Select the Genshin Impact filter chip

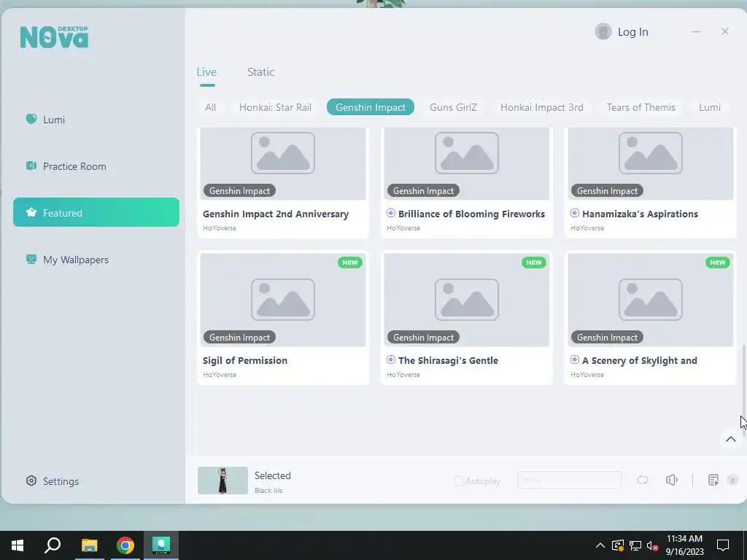371,107
